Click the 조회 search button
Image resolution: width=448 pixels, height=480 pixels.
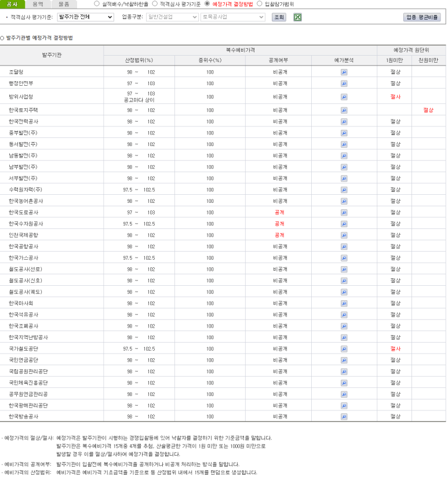tap(279, 17)
